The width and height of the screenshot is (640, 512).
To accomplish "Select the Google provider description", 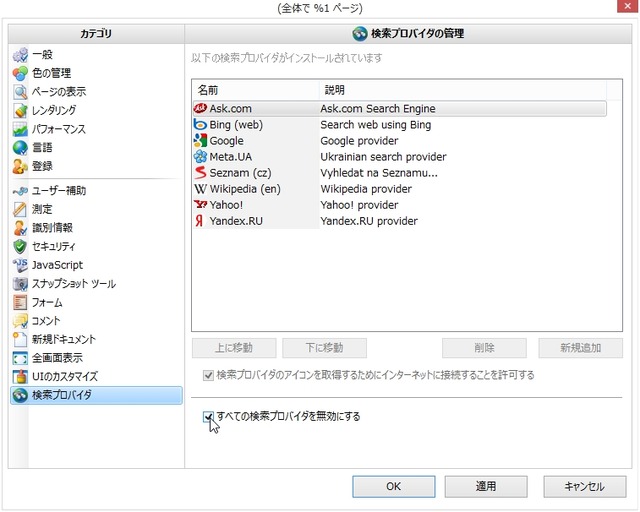I will point(359,141).
